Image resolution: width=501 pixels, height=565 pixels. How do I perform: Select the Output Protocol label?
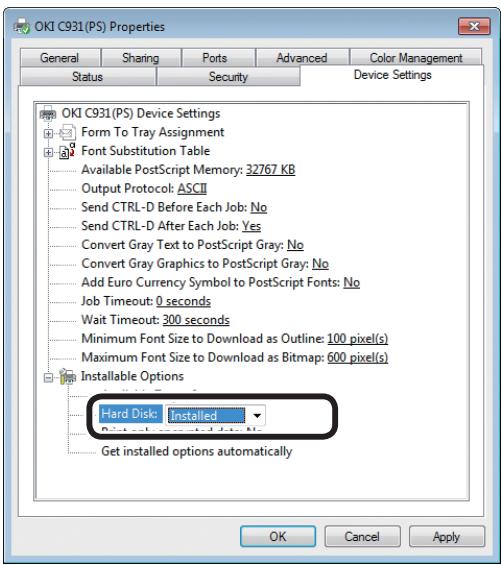(128, 188)
